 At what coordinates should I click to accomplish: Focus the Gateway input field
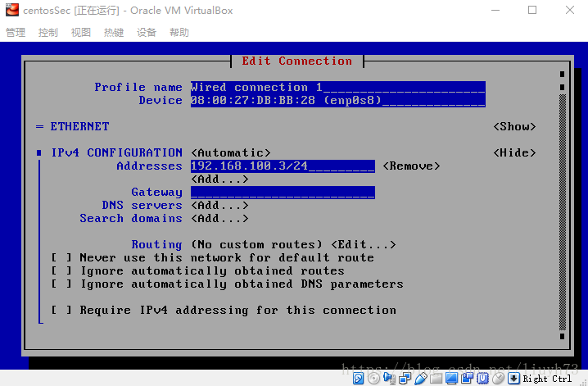tap(283, 193)
